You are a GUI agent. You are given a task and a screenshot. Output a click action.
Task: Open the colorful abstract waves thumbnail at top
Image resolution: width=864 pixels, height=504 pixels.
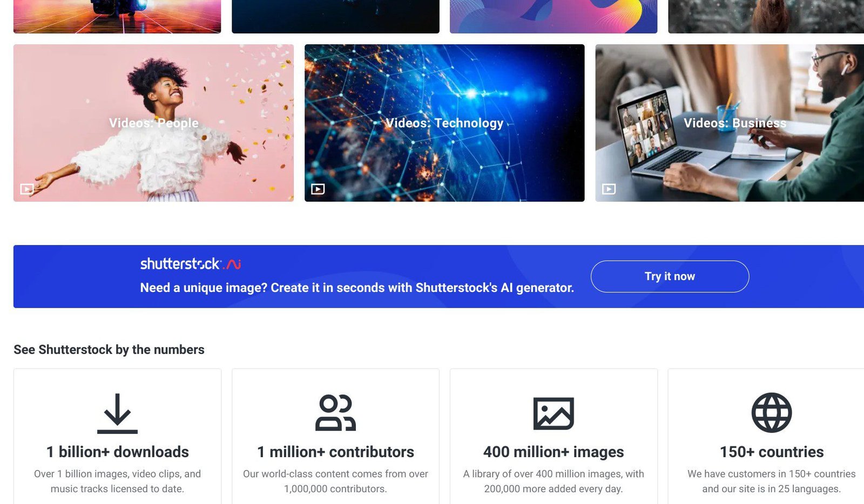click(x=553, y=16)
